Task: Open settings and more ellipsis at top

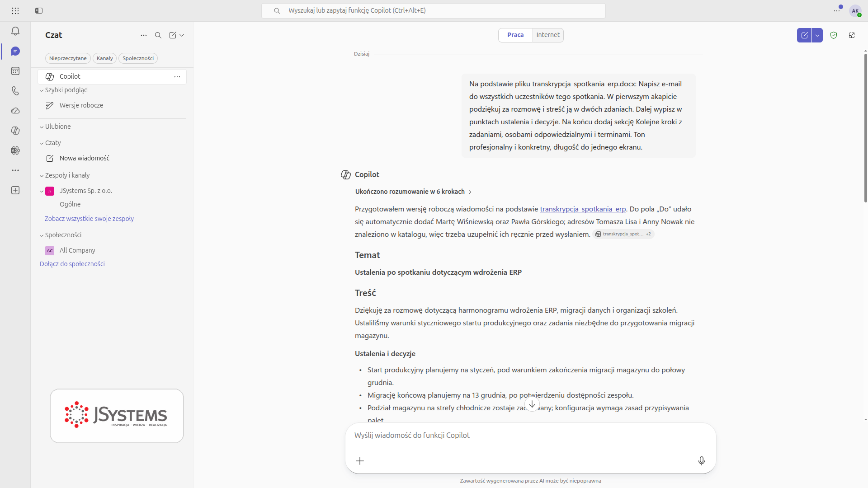Action: coord(837,10)
